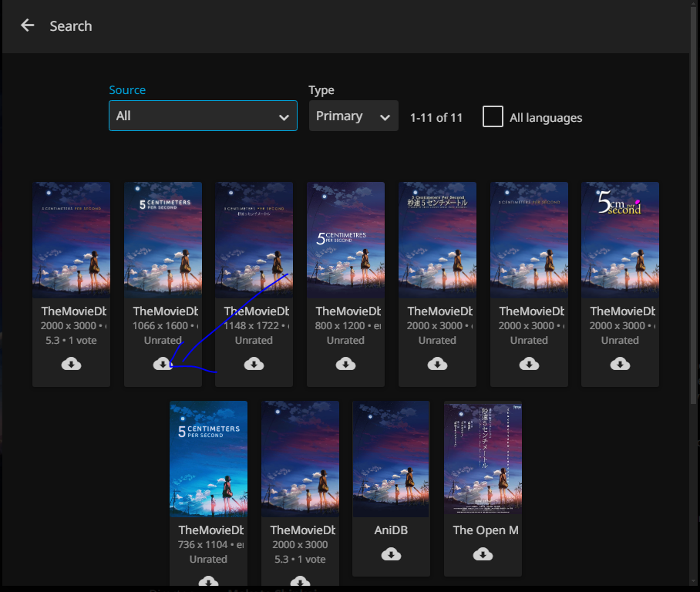Download the '5cm per second' logo poster

click(x=620, y=364)
